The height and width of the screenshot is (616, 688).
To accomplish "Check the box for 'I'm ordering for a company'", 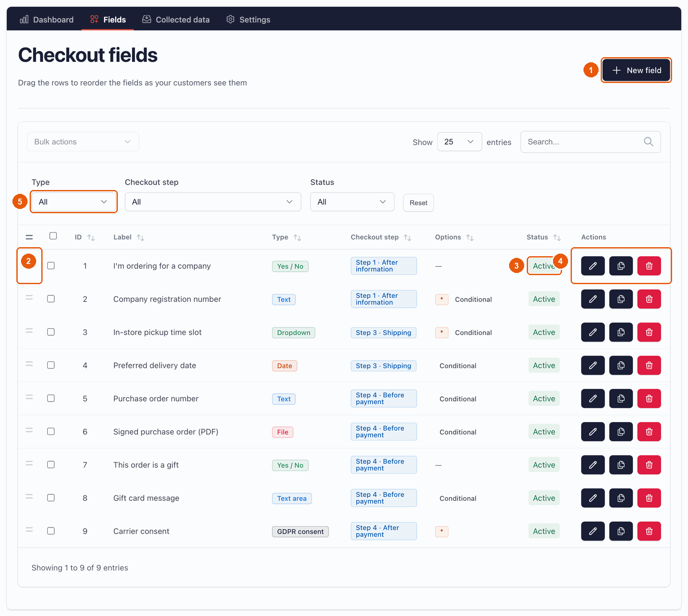I will click(x=51, y=266).
